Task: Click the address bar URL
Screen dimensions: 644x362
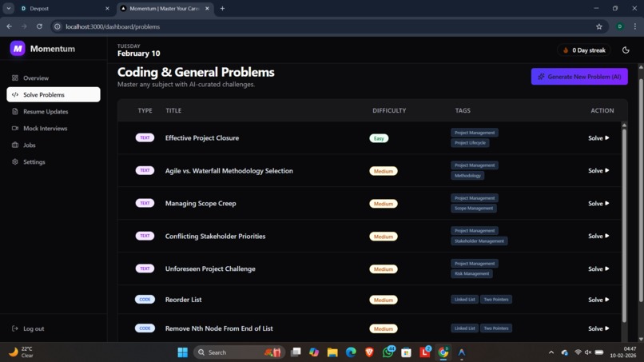Action: tap(113, 26)
